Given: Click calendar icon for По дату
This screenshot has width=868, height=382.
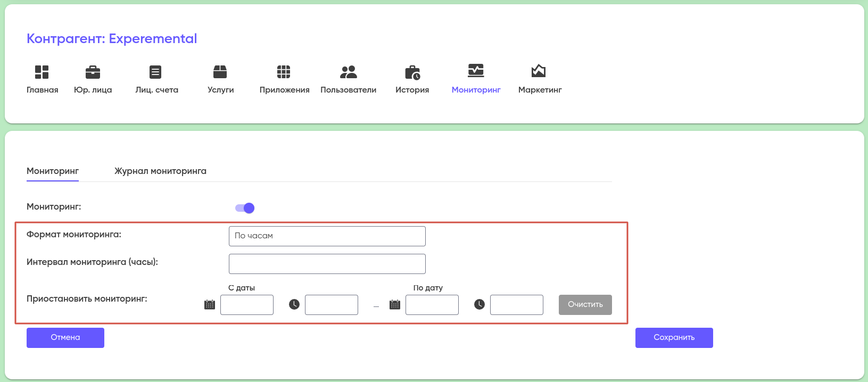Looking at the screenshot, I should [x=395, y=304].
